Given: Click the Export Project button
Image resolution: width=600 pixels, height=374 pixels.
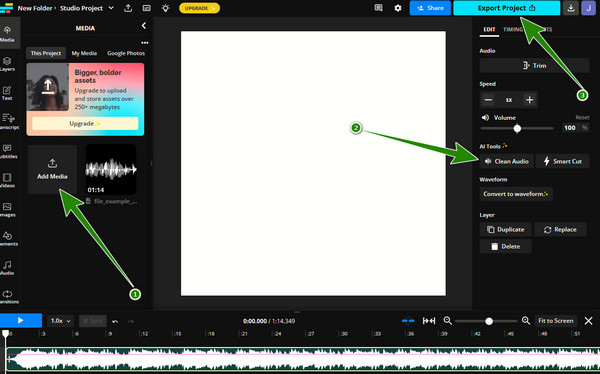Looking at the screenshot, I should point(507,8).
